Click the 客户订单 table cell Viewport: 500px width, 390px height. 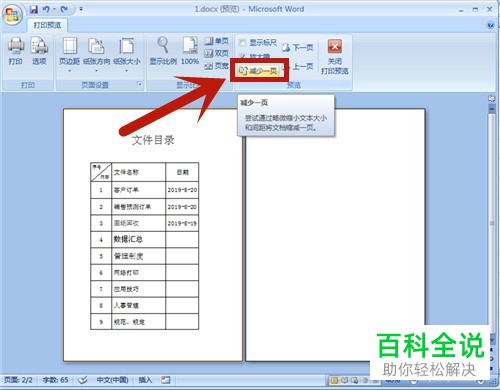pyautogui.click(x=138, y=190)
